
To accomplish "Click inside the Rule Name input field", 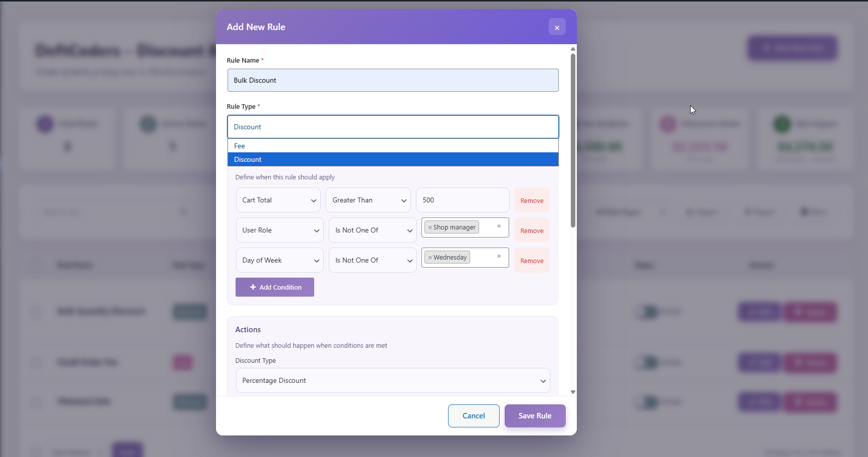I will [392, 80].
